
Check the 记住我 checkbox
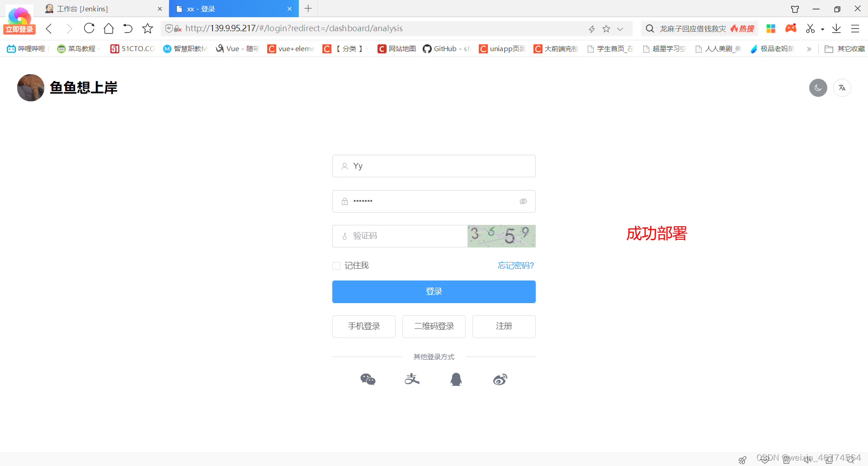pos(336,266)
